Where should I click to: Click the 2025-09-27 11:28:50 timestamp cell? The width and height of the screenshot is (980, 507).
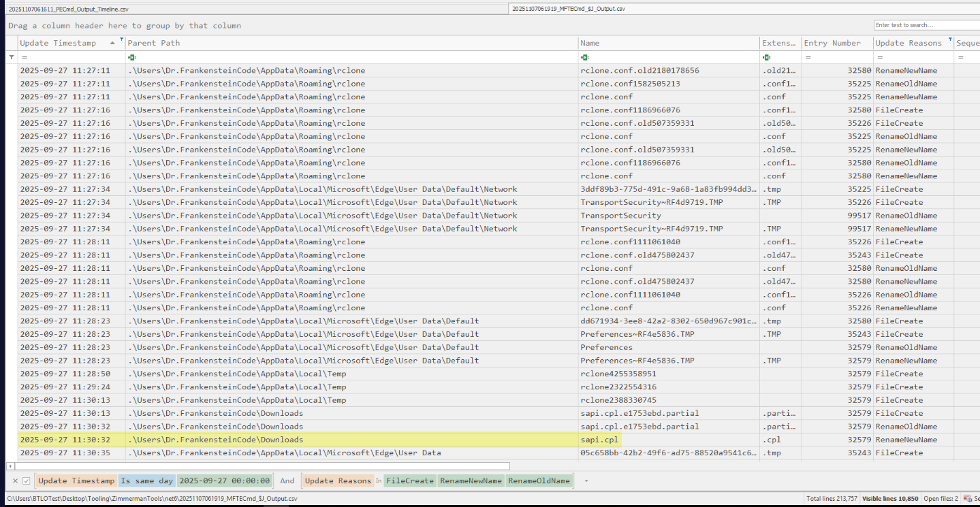(x=72, y=374)
